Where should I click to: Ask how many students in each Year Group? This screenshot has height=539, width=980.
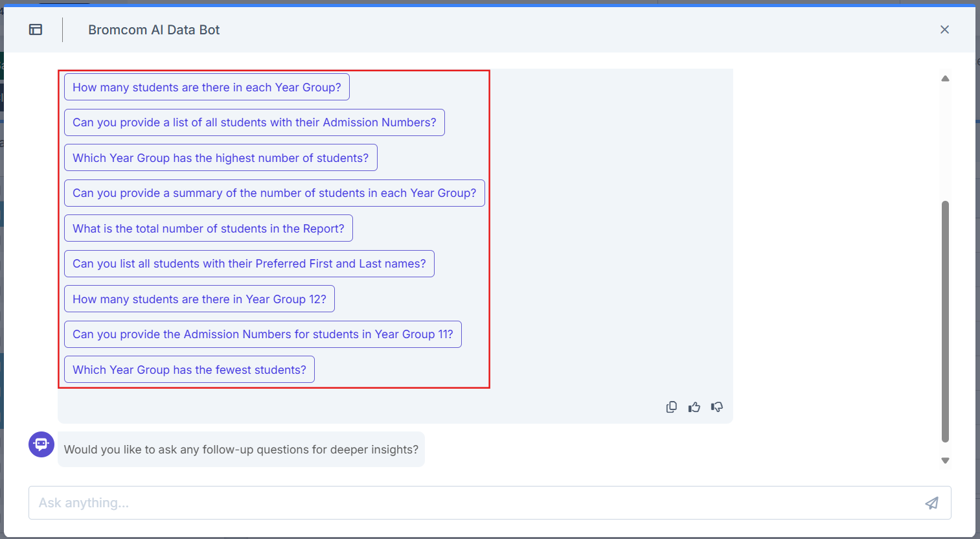click(207, 87)
